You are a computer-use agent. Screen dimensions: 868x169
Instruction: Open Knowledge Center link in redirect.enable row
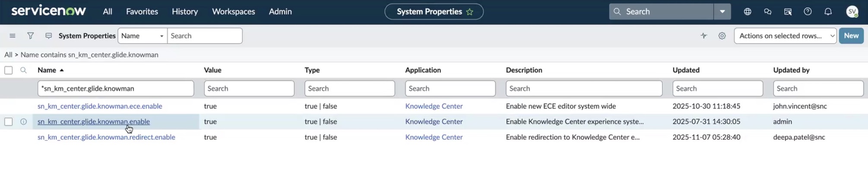click(x=434, y=137)
